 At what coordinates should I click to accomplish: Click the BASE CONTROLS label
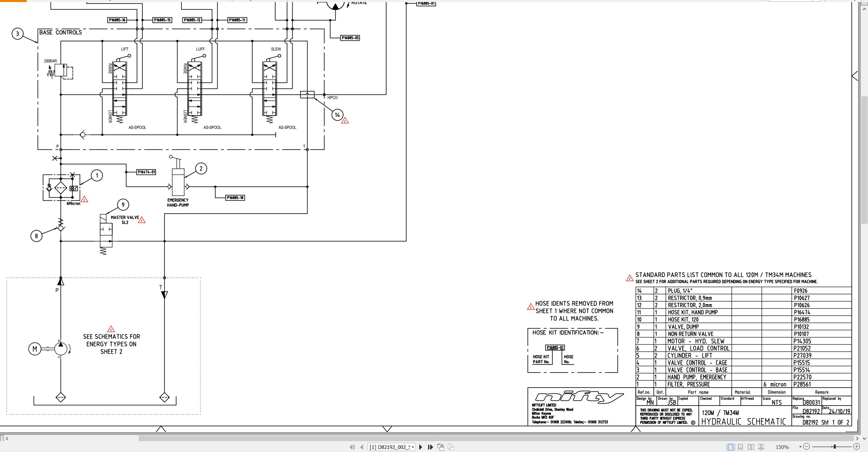60,33
